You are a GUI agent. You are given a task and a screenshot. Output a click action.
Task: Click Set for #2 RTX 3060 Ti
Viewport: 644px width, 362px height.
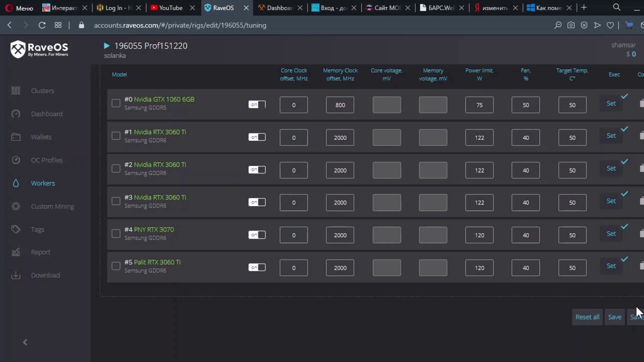pos(611,168)
